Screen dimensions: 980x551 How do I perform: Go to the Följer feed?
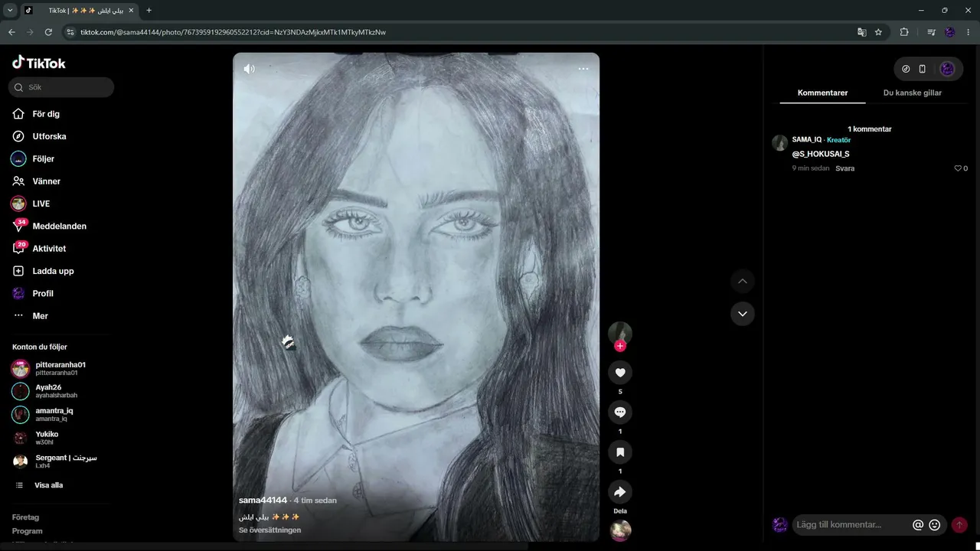click(x=43, y=158)
